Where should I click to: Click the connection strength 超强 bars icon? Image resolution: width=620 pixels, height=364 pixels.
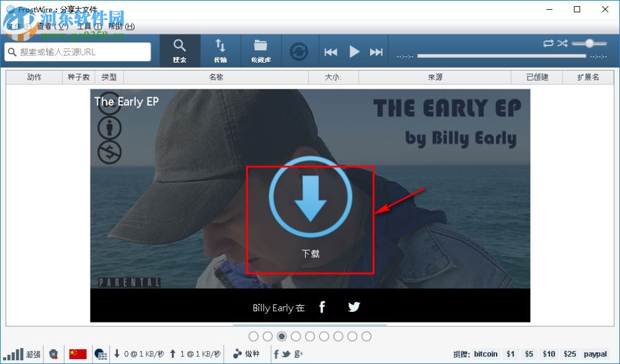tap(12, 354)
